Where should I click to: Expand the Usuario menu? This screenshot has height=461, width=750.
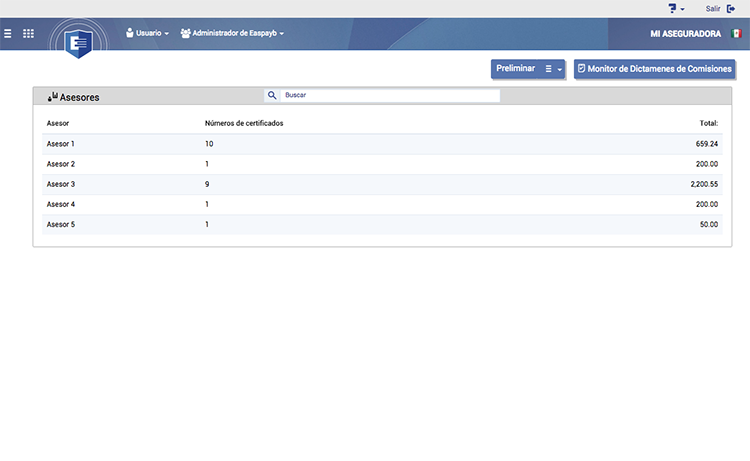pyautogui.click(x=147, y=33)
